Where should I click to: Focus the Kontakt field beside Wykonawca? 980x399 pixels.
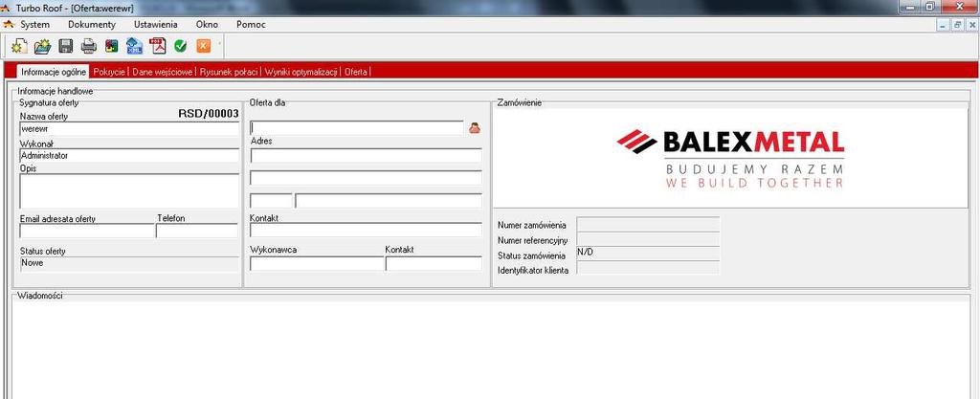pos(434,263)
